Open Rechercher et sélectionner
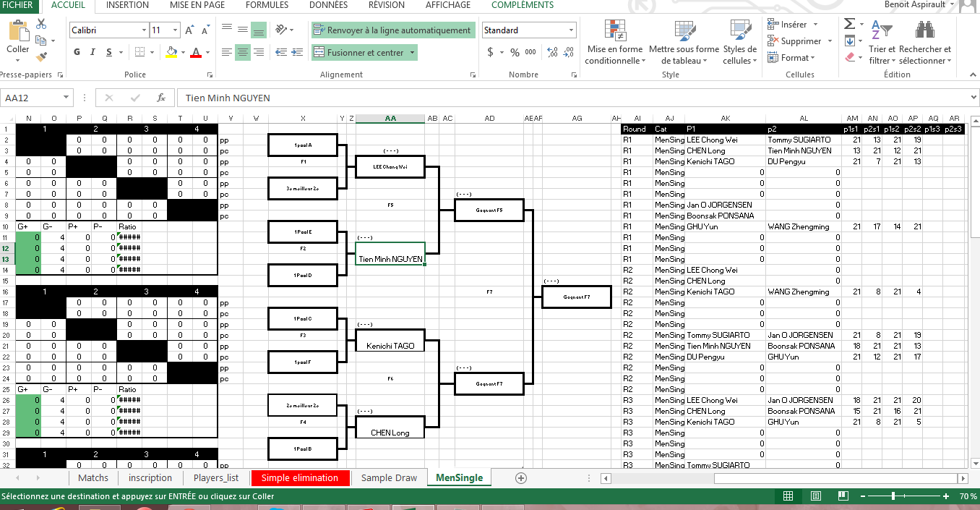The width and height of the screenshot is (980, 510). coord(924,41)
